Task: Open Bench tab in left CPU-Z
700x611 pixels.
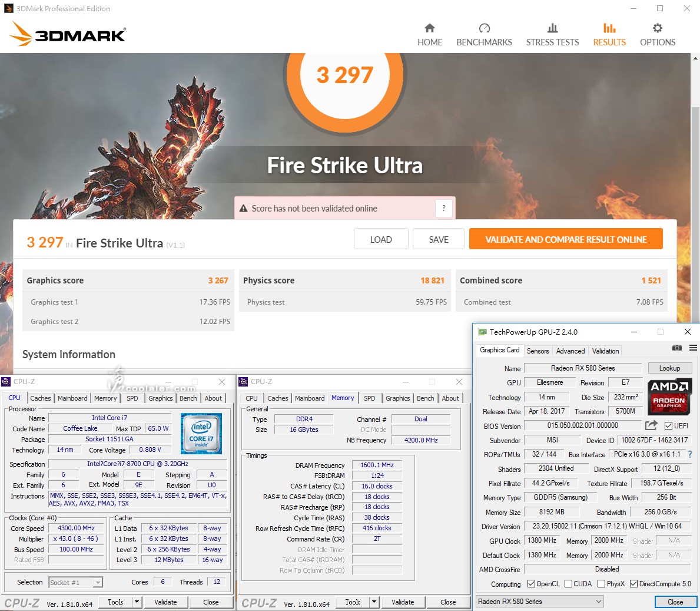Action: click(188, 398)
